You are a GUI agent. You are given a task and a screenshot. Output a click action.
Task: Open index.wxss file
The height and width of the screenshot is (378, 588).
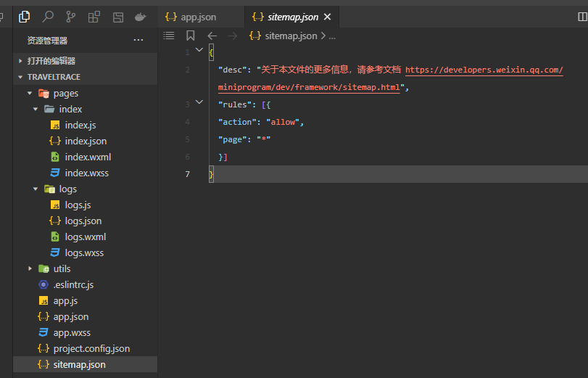click(x=85, y=173)
